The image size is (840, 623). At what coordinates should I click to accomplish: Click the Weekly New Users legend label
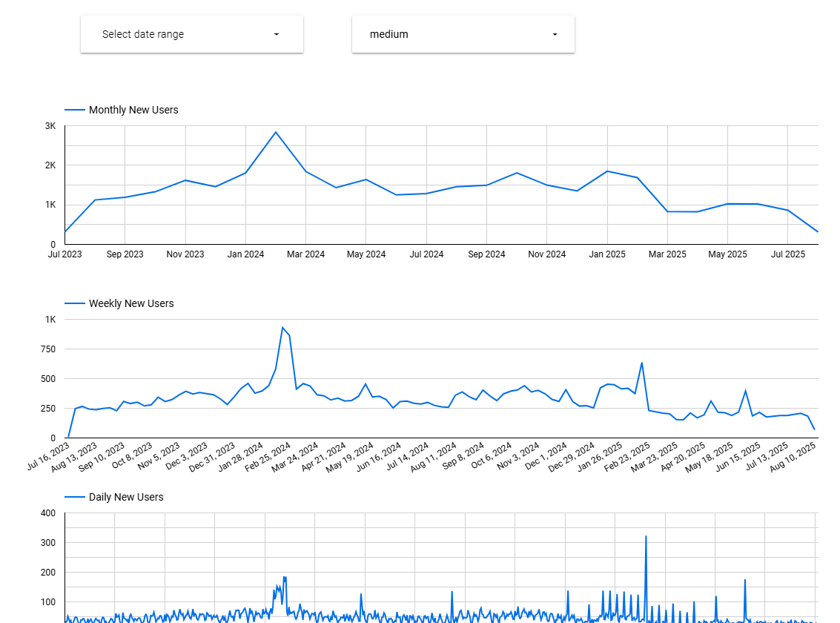click(131, 303)
